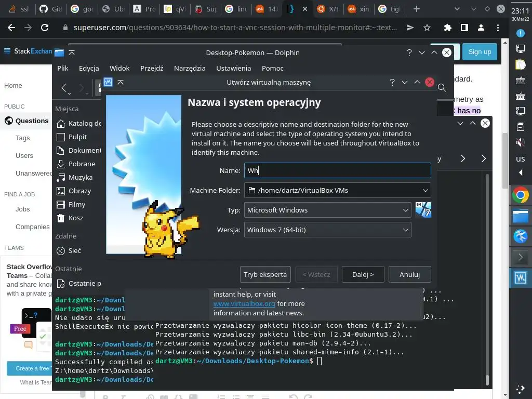Click blue notification icon in tray
The width and height of the screenshot is (532, 399).
pos(521,33)
